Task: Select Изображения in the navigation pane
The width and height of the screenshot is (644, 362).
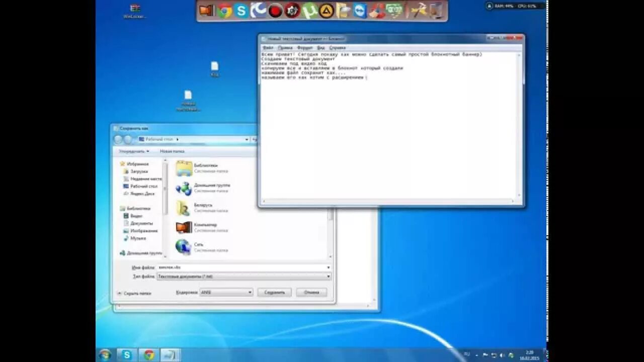Action: coord(140,231)
